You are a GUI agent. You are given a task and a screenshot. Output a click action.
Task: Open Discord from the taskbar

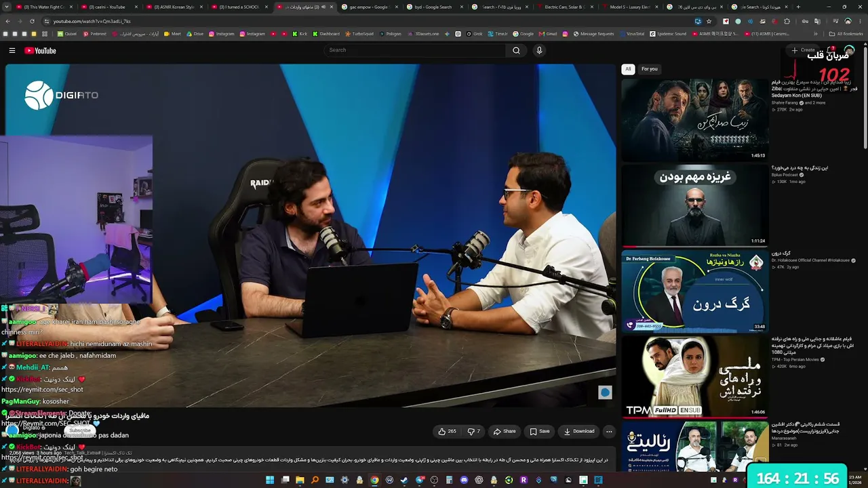[464, 481]
